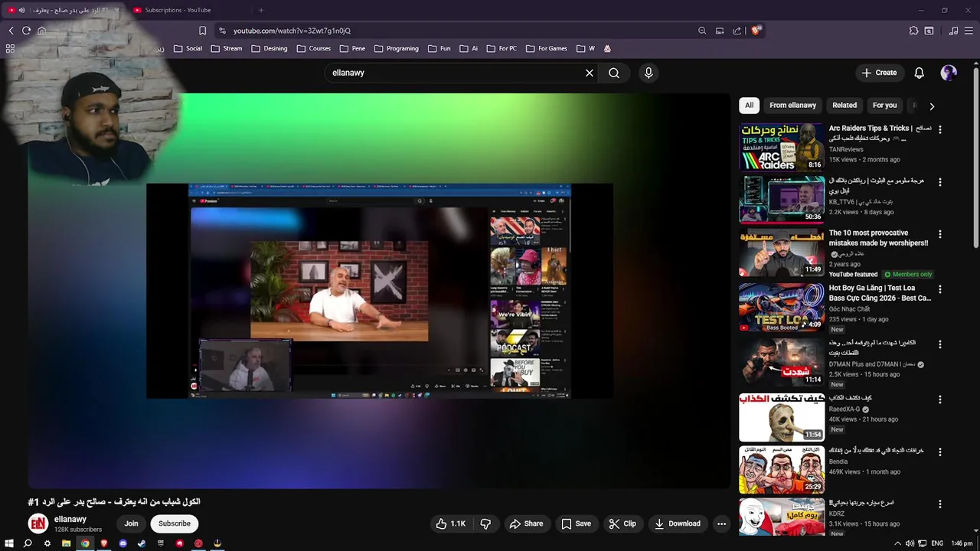Open the Programing bookmarks folder
Image resolution: width=980 pixels, height=551 pixels.
tap(397, 48)
